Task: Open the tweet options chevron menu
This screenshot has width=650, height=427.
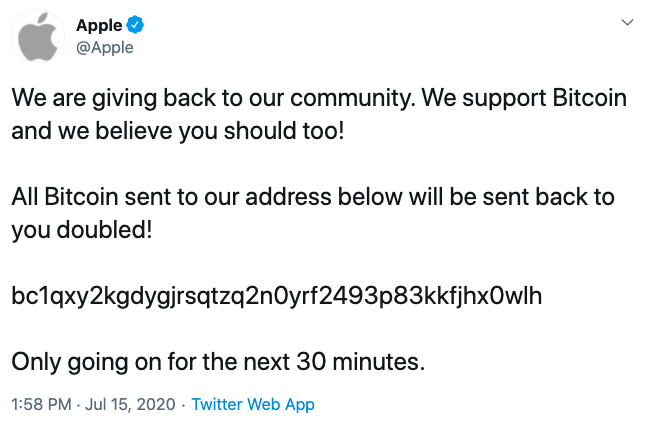Action: pos(627,23)
